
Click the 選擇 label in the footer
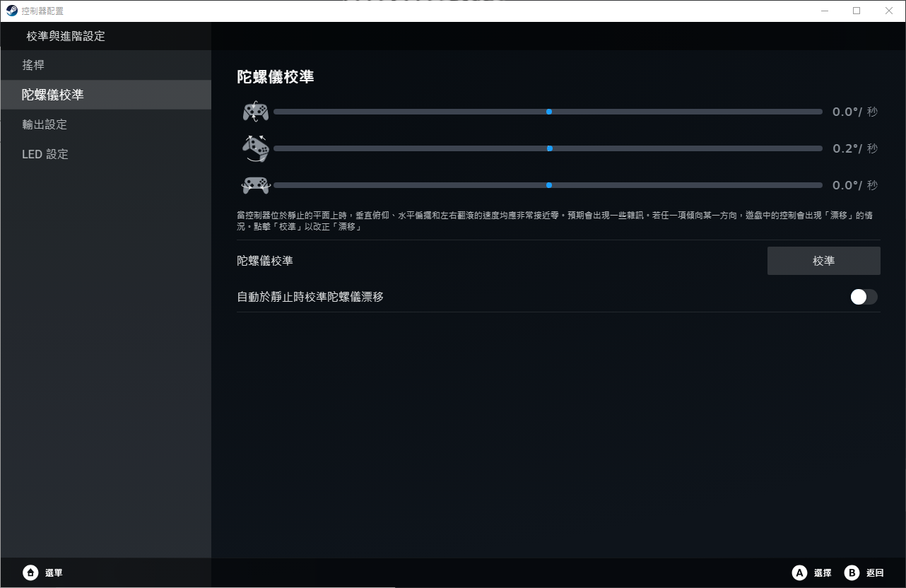coord(823,573)
